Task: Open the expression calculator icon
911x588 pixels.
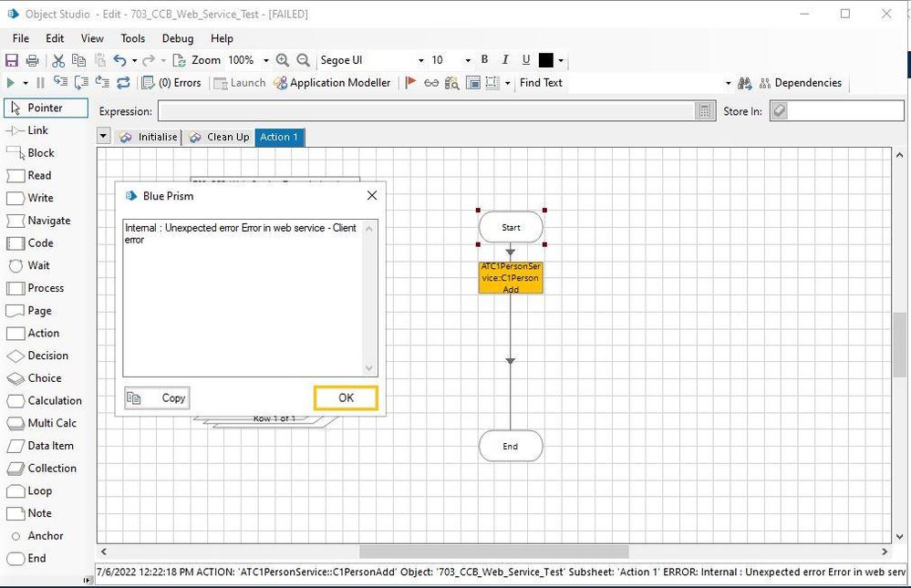Action: point(705,111)
